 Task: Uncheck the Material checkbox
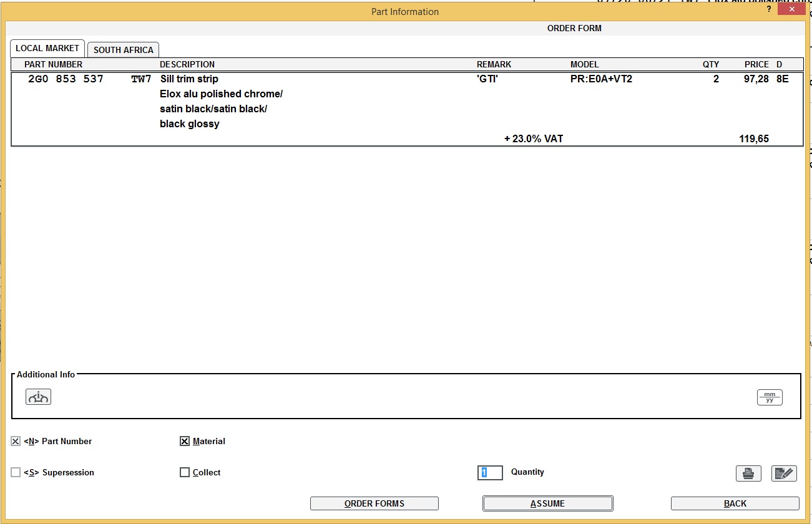(x=184, y=441)
